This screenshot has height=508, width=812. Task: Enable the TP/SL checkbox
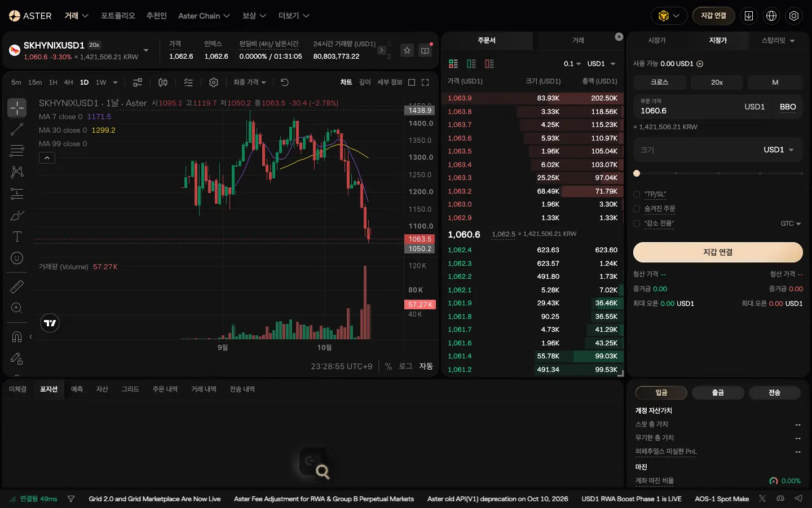click(x=637, y=194)
